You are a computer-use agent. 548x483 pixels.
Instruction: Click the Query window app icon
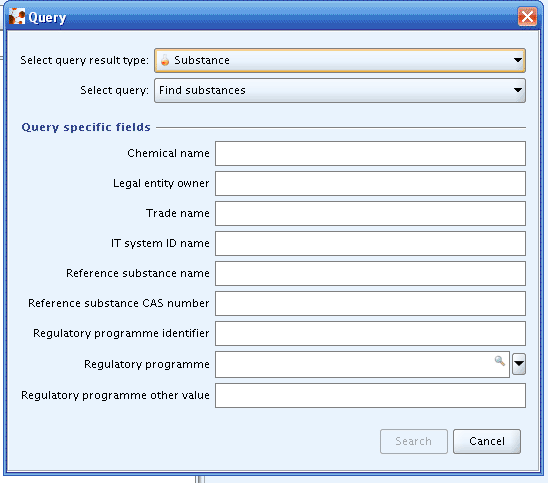(17, 16)
